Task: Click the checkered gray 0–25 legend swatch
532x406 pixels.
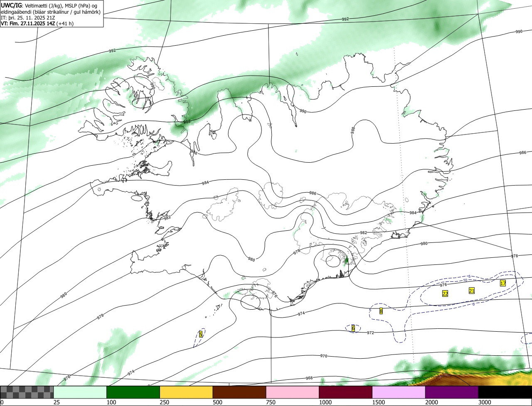Action: click(x=27, y=392)
